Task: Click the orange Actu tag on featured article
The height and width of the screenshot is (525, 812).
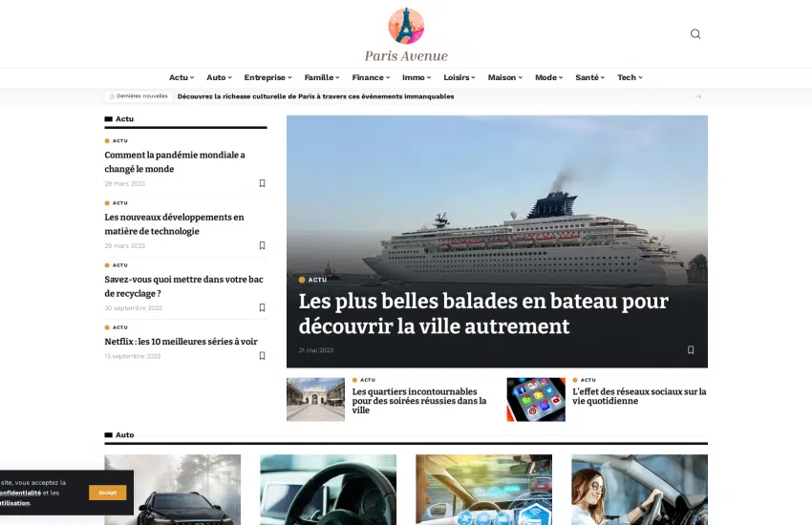Action: (x=312, y=280)
